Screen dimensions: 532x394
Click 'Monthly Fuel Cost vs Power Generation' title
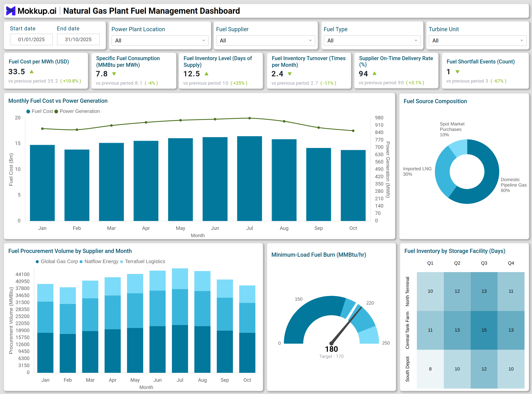click(58, 101)
